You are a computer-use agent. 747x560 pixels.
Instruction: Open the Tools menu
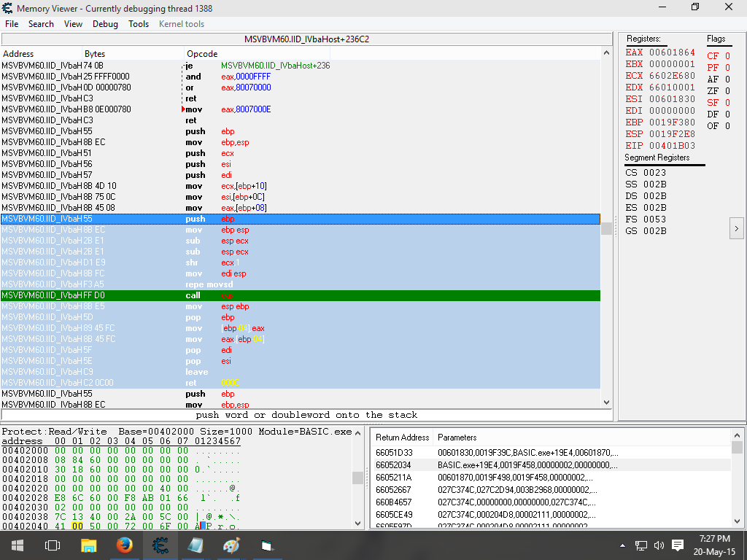click(139, 24)
